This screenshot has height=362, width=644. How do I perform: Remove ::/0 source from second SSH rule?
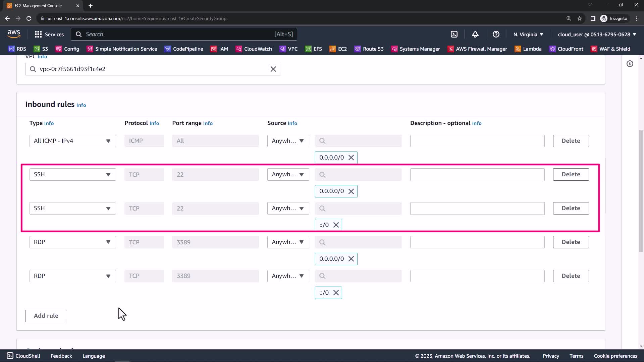point(336,225)
